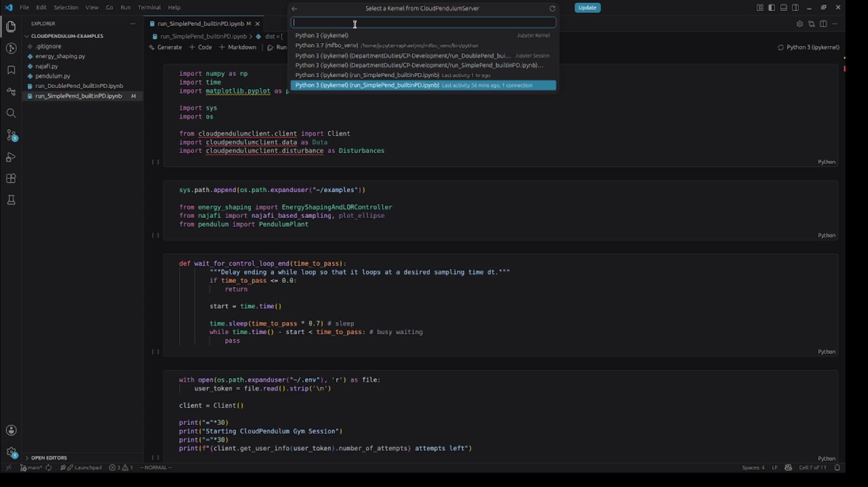Click Python language label of energy_shaping import cell
The height and width of the screenshot is (487, 868).
(x=826, y=236)
